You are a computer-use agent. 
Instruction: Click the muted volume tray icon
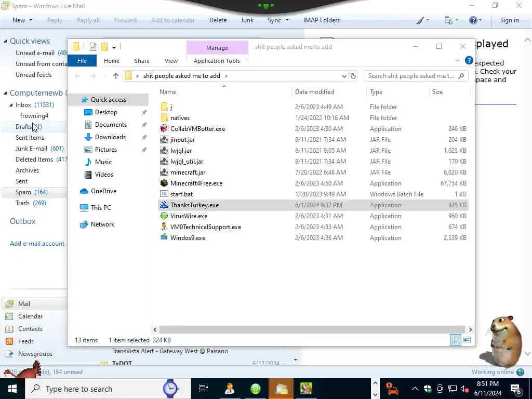click(x=464, y=389)
